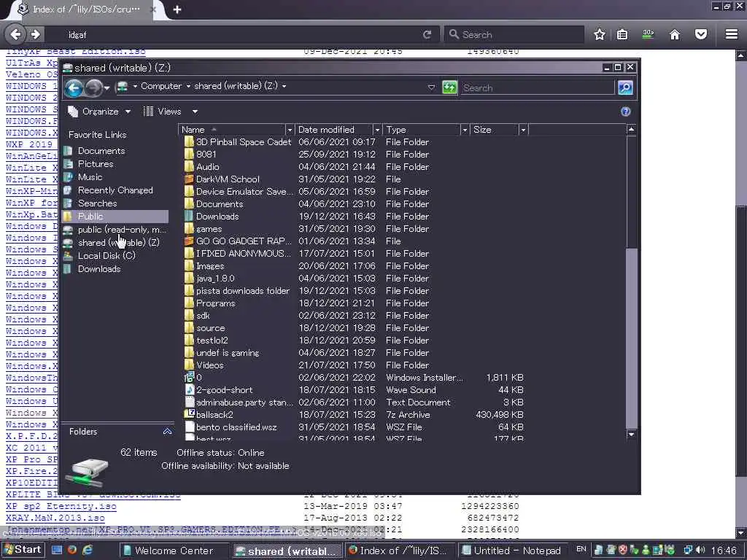747x560 pixels.
Task: Select ballsack2 7z archive icon
Action: (189, 414)
